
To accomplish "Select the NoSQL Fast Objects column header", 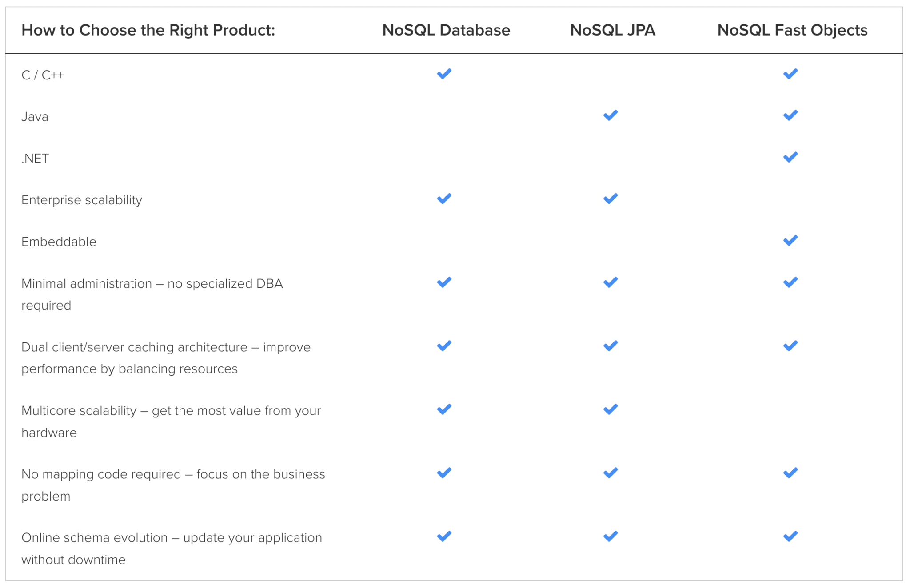I will pos(792,30).
